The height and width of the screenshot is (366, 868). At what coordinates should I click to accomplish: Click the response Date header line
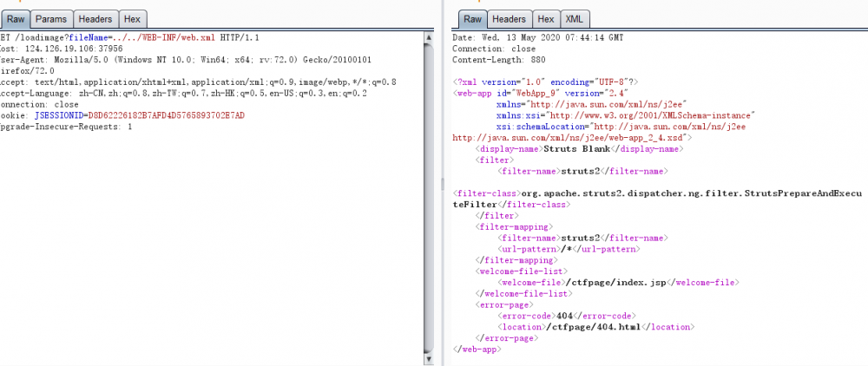tap(537, 37)
